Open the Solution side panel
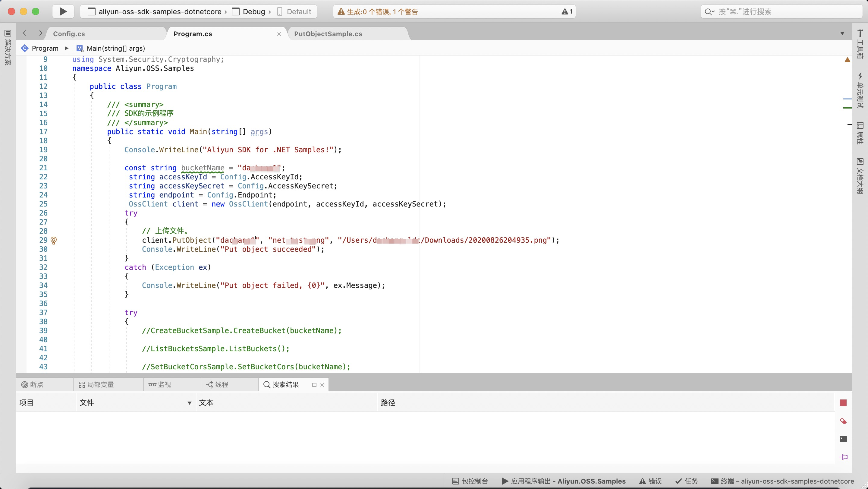 click(8, 47)
